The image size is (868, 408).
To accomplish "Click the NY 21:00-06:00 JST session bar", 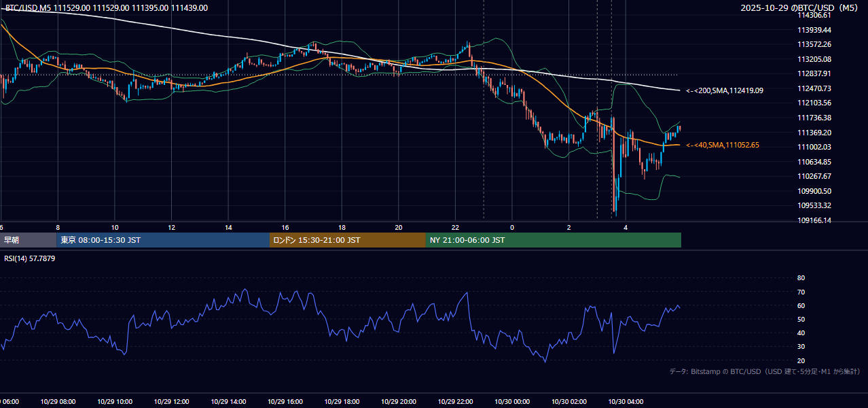I will tap(554, 240).
